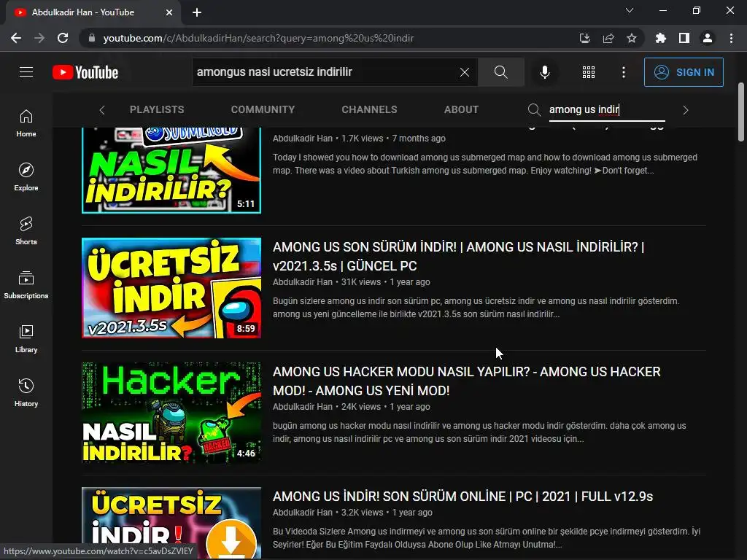The height and width of the screenshot is (560, 747).
Task: Open 'AMONG US SON SÜRÜM İNDİR!' video title
Action: [x=458, y=256]
